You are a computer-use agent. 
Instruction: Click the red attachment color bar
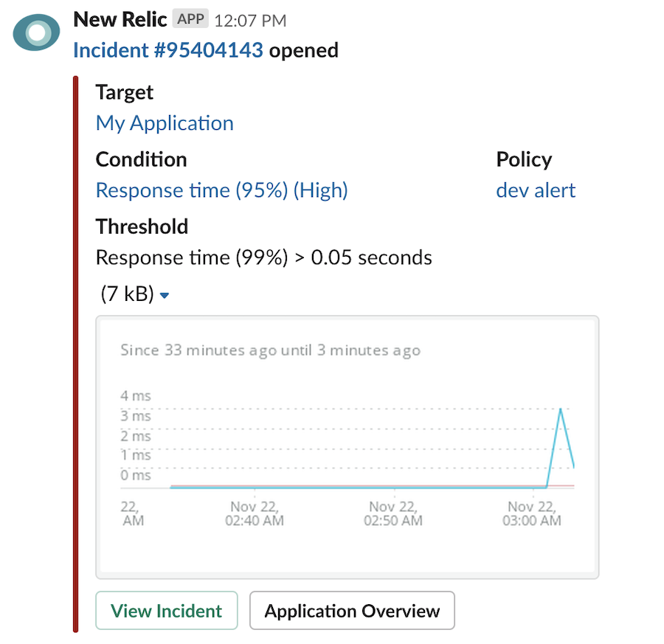point(75,354)
